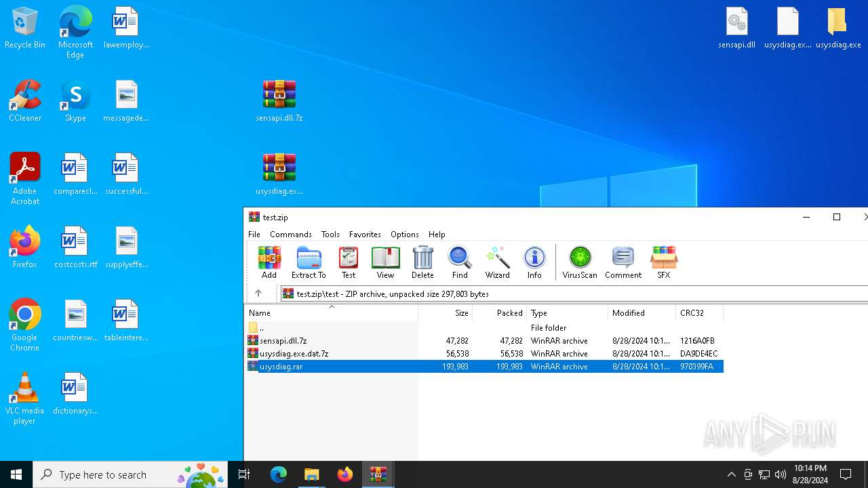Screen dimensions: 868x488
Task: Show archive Info
Action: (534, 262)
